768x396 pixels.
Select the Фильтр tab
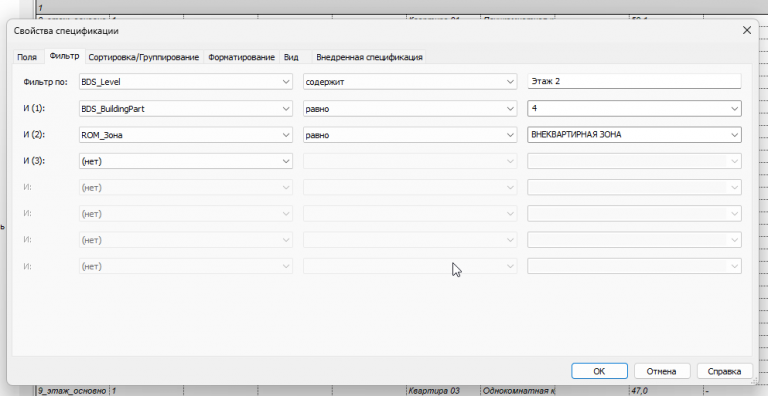[x=64, y=56]
